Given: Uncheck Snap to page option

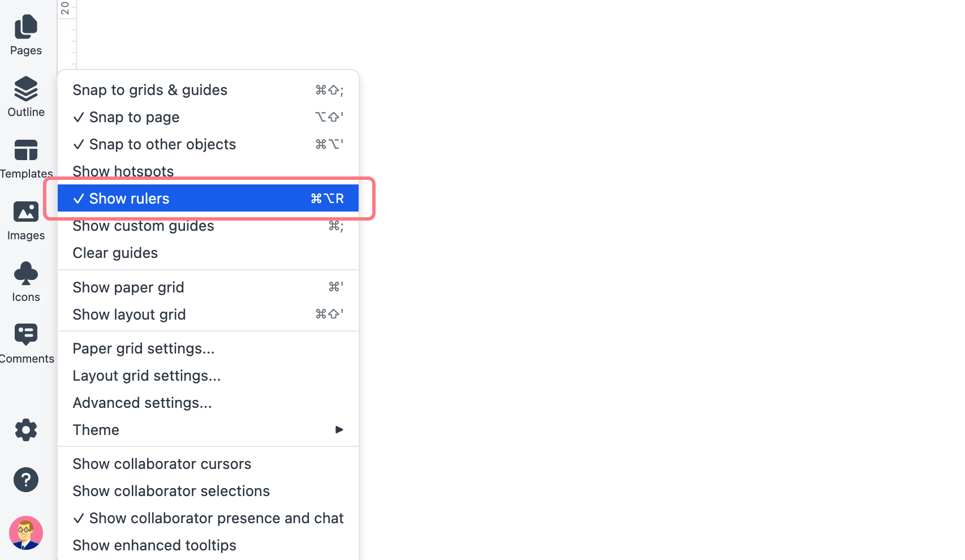Looking at the screenshot, I should (208, 117).
